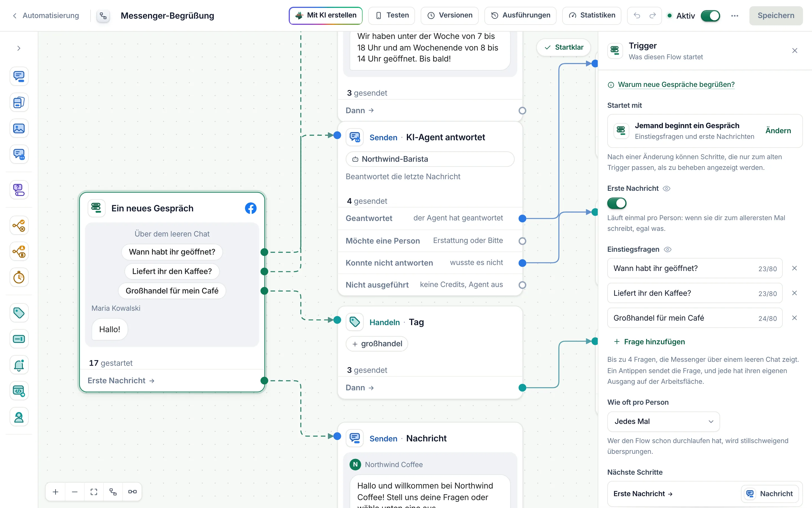
Task: Click the Facebook icon on trigger card
Action: [x=251, y=208]
